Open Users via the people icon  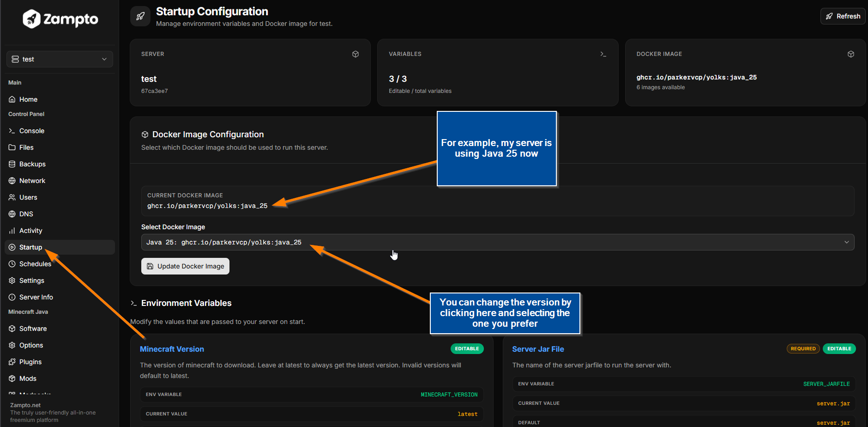(x=12, y=197)
